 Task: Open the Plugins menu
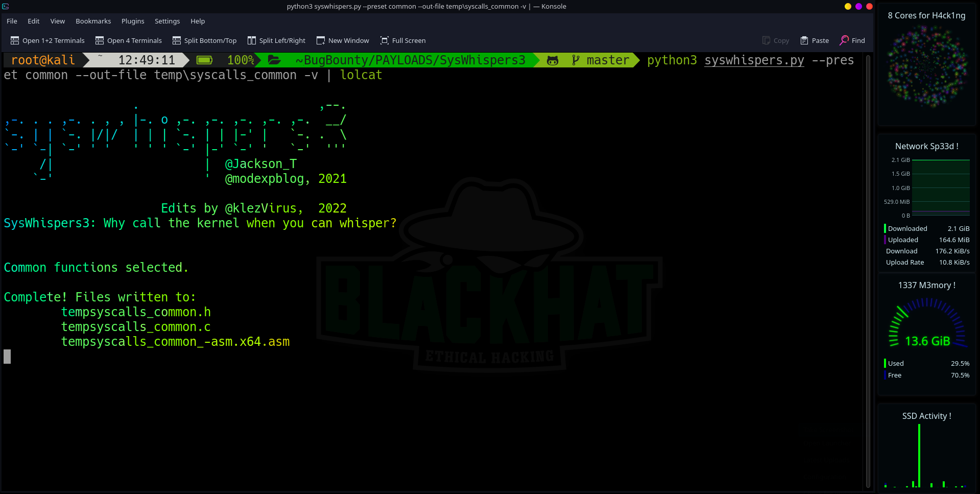(x=133, y=21)
